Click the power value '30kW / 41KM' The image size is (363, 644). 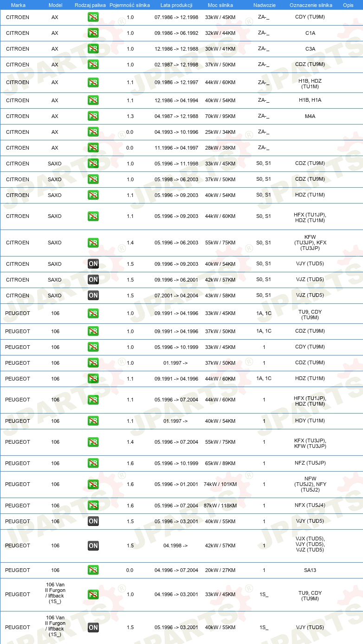tap(220, 49)
